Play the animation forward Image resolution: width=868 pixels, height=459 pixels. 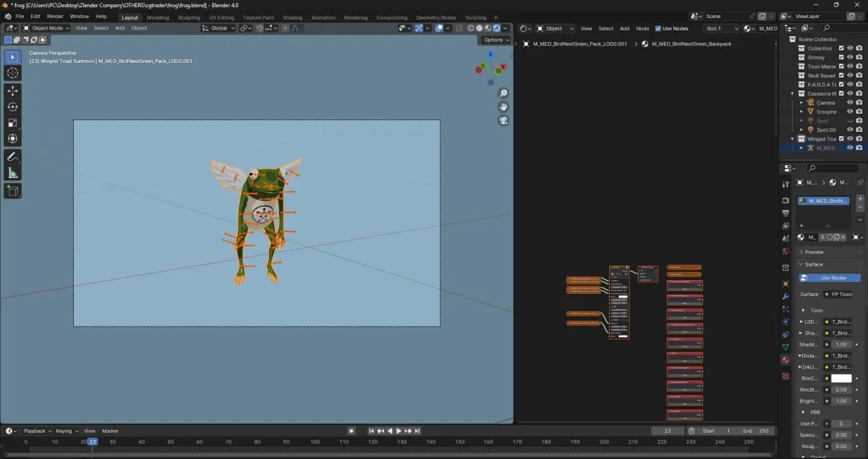(x=399, y=431)
